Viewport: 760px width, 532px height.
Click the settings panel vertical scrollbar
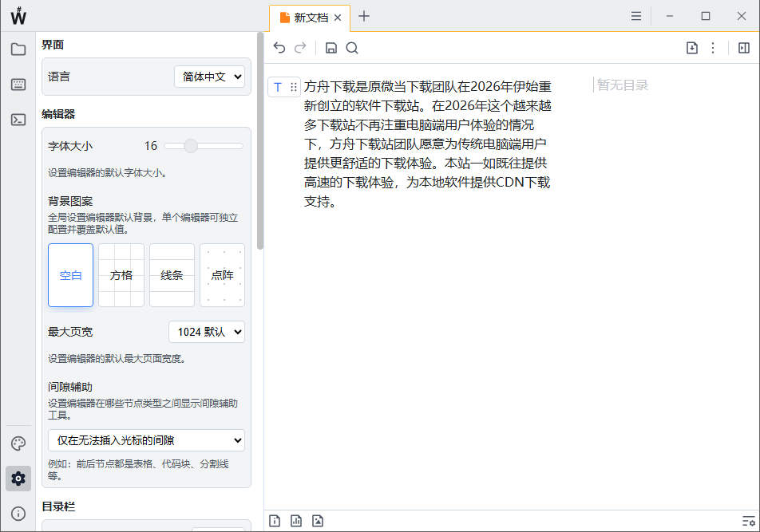tap(260, 140)
